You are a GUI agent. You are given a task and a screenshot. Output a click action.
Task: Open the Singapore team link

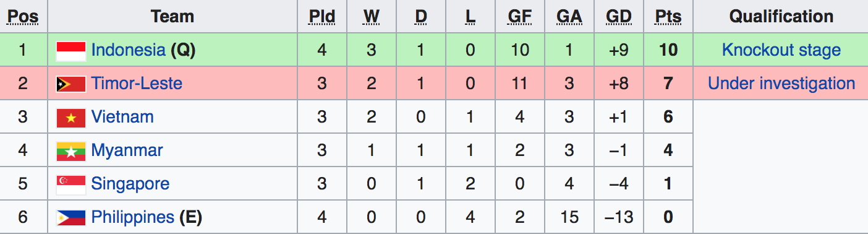[130, 184]
